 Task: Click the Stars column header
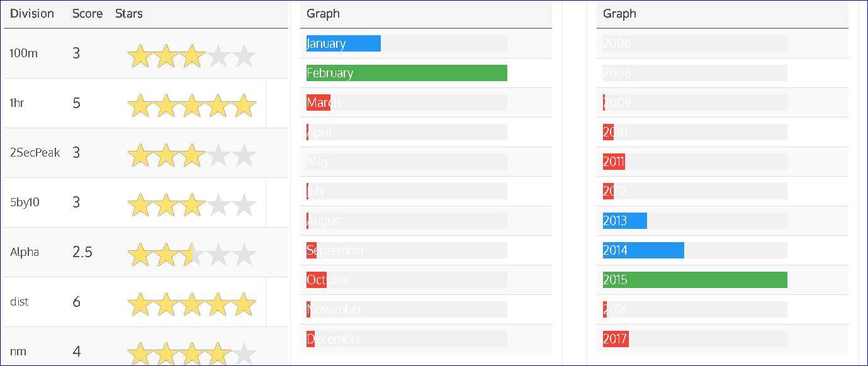coord(129,14)
